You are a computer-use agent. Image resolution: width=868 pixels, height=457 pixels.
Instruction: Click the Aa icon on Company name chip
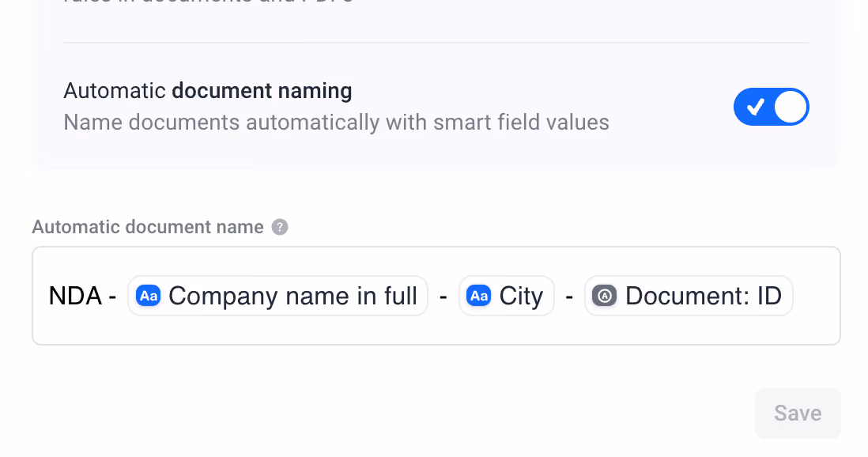(x=149, y=296)
